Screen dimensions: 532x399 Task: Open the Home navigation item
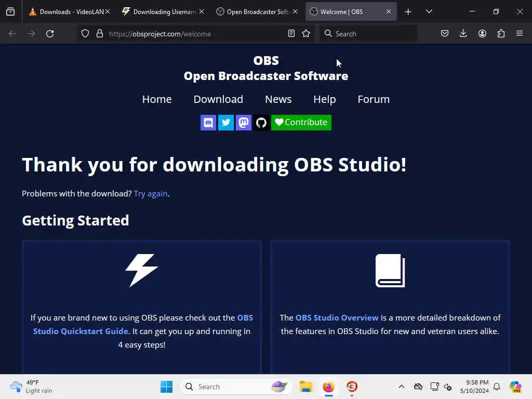[157, 99]
